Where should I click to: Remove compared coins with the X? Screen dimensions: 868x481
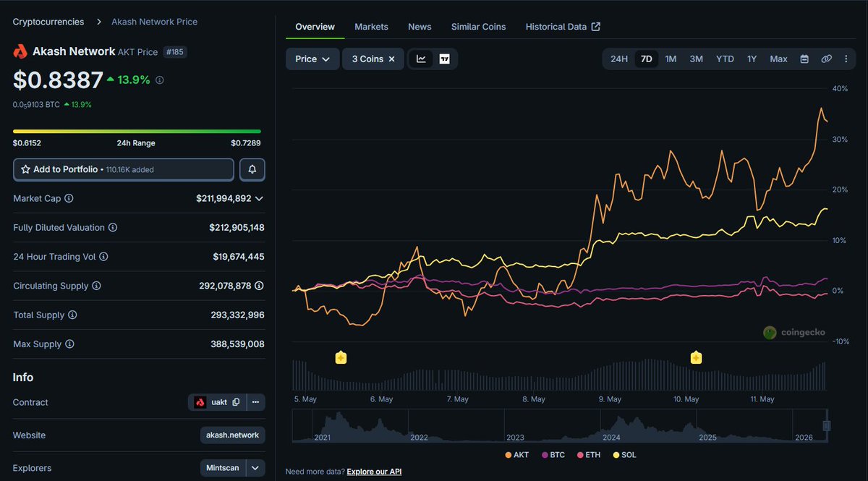click(x=392, y=59)
